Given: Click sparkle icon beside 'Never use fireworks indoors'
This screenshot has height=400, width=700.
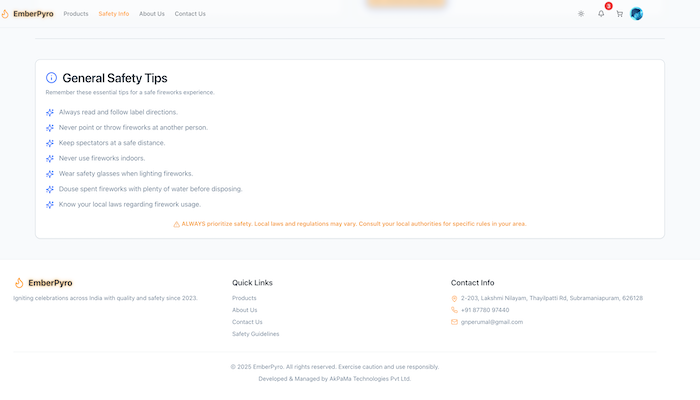Looking at the screenshot, I should [50, 158].
